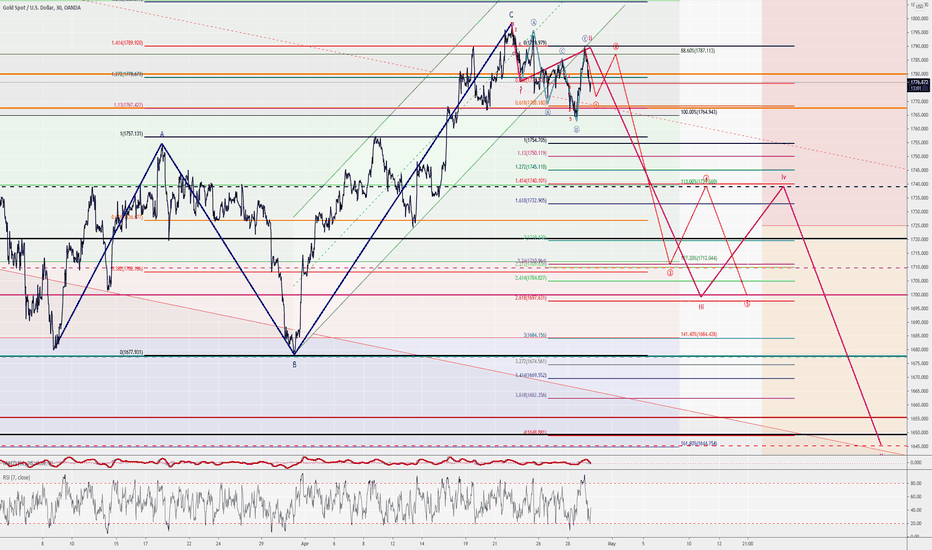Screen dimensions: 932x550
Task: Click the 1645.000 price axis label
Action: coord(918,447)
